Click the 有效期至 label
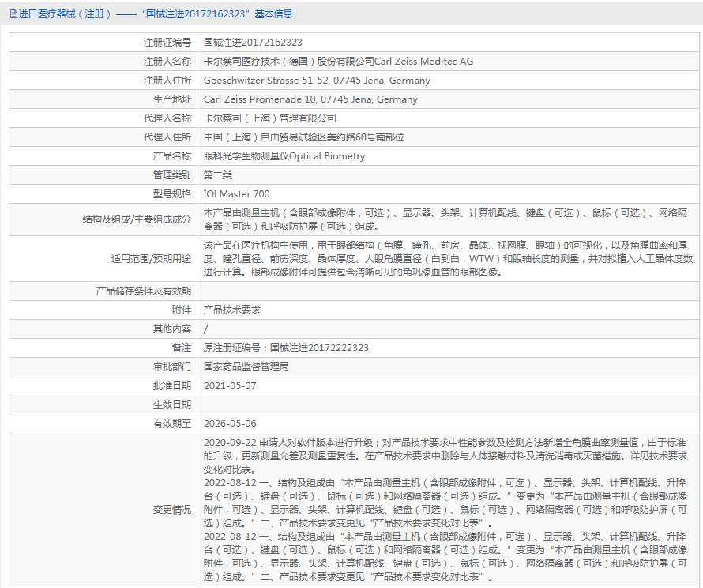Viewport: 703px width, 588px height. tap(171, 424)
